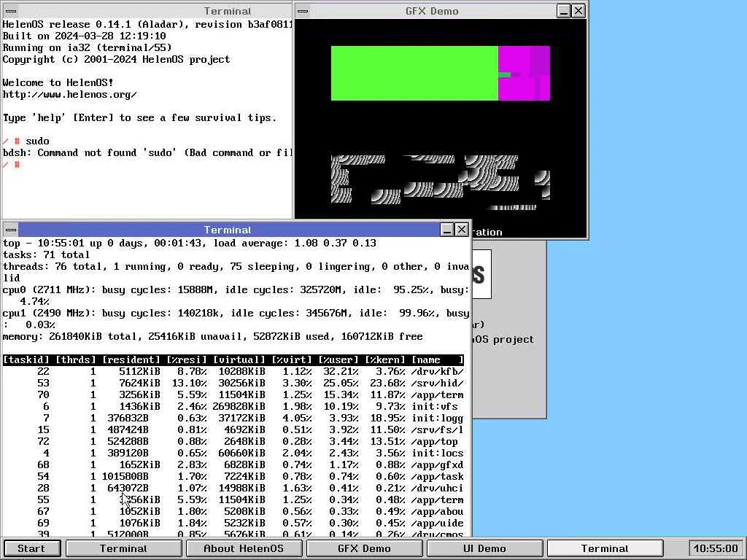This screenshot has width=747, height=560.
Task: Click the [thrds] column header
Action: 76,359
